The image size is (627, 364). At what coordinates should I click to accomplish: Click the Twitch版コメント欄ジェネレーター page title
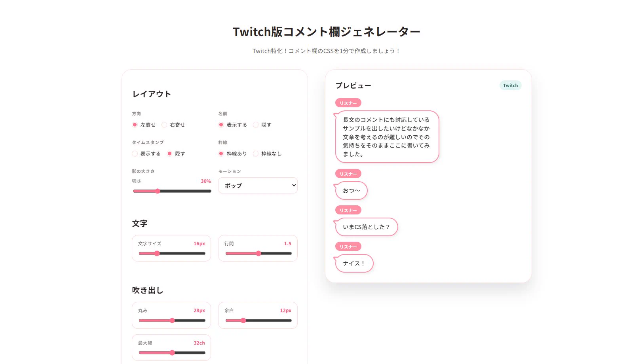(x=327, y=32)
